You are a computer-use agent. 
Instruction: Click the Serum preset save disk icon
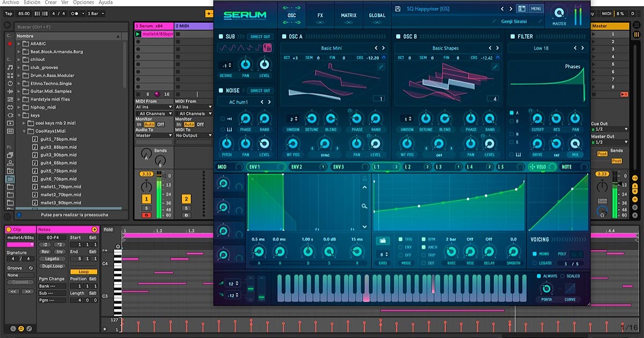397,9
